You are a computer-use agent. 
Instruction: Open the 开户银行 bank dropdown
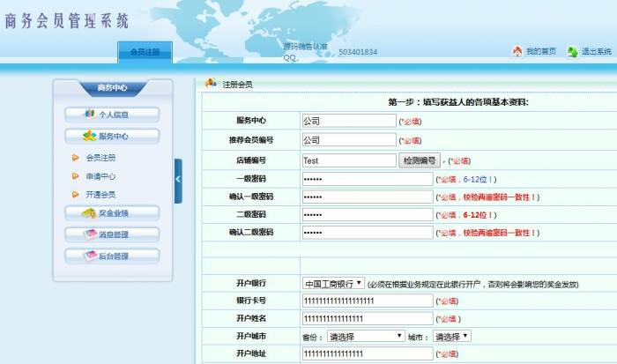click(333, 284)
